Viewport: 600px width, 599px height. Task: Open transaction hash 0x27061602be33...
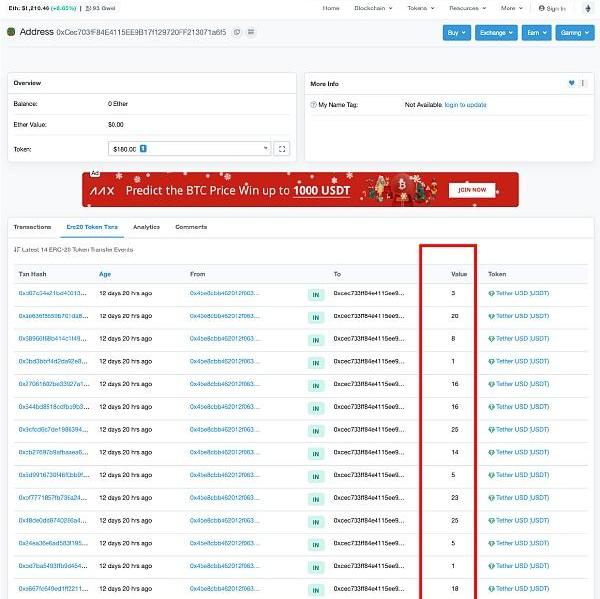[x=54, y=384]
